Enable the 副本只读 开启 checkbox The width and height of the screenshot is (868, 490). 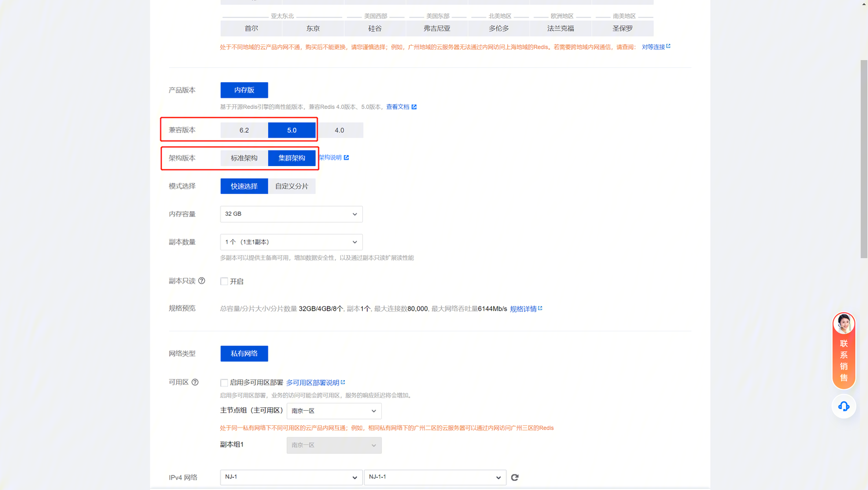pyautogui.click(x=224, y=281)
